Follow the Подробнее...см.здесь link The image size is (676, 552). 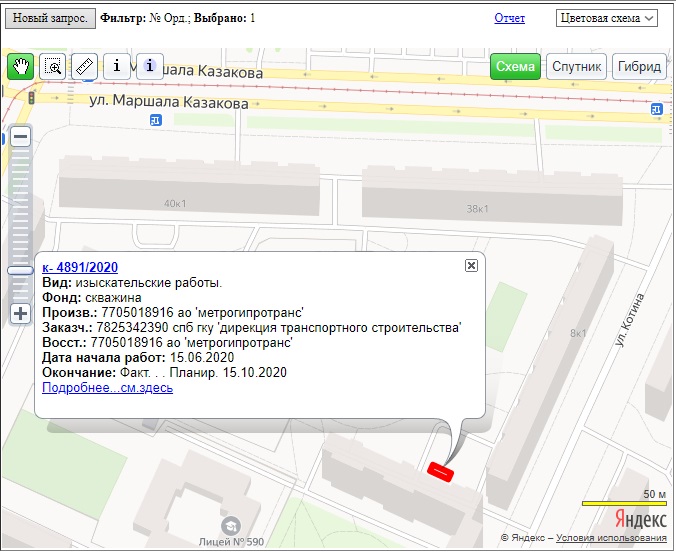[x=107, y=387]
